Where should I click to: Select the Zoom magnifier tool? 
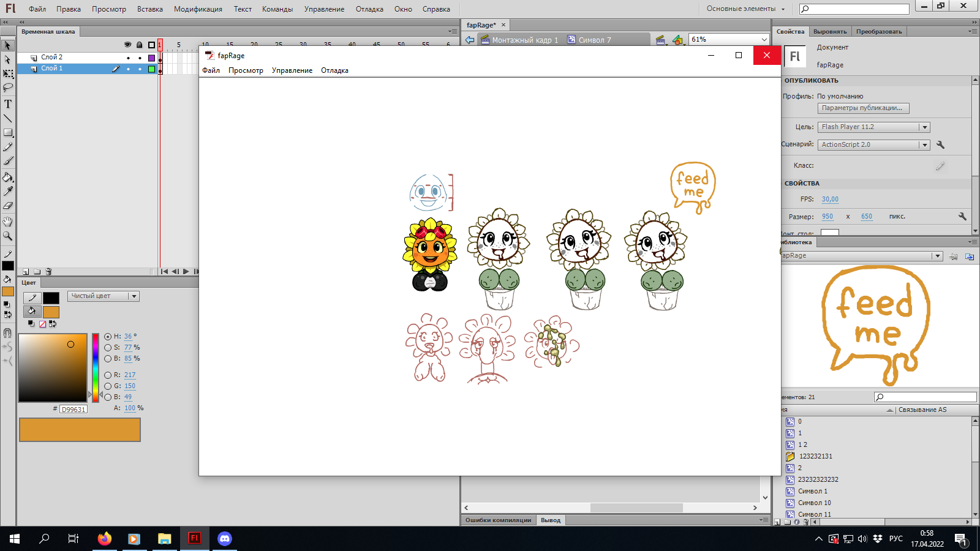point(8,236)
